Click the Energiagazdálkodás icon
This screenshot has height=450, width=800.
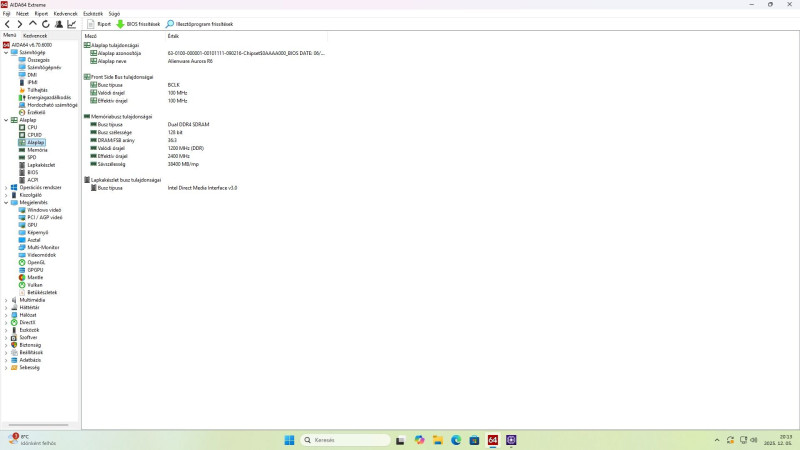pyautogui.click(x=22, y=97)
